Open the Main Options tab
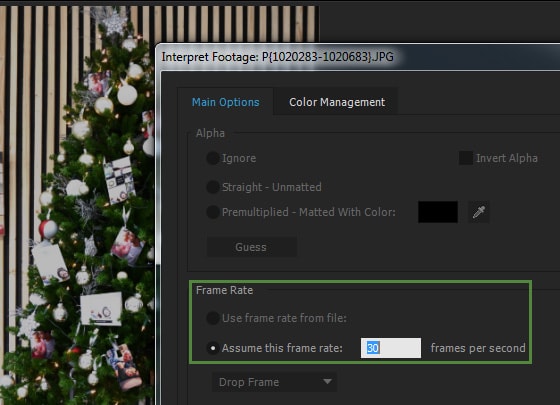The image size is (560, 405). pos(226,102)
